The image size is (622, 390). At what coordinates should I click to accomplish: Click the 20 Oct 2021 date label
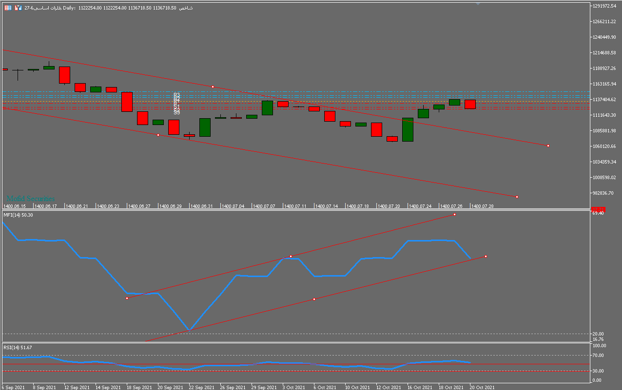pyautogui.click(x=482, y=387)
